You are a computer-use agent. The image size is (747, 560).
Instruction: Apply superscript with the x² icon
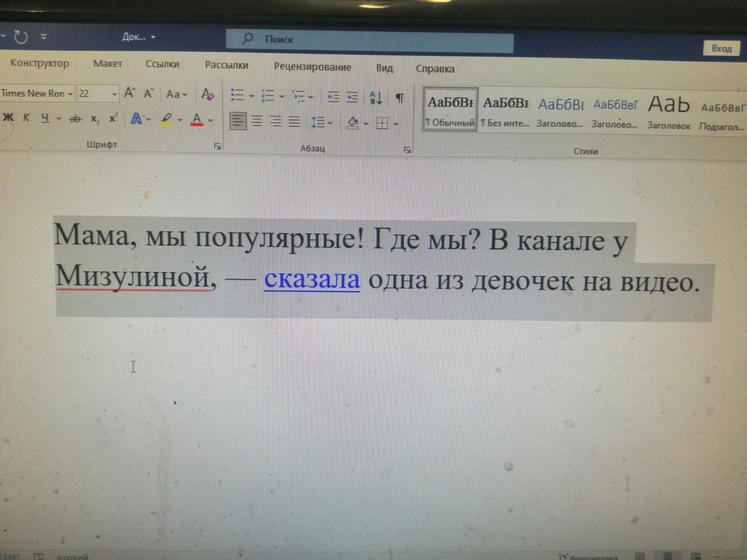coord(113,118)
